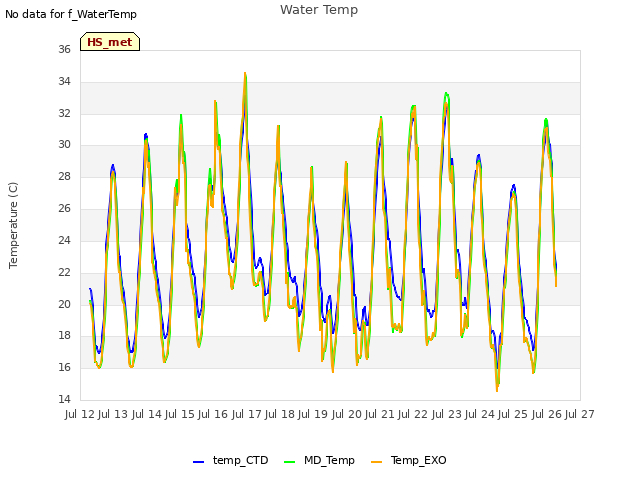Click the blue temp_CTD legend swatch
The width and height of the screenshot is (640, 480).
pos(198,462)
